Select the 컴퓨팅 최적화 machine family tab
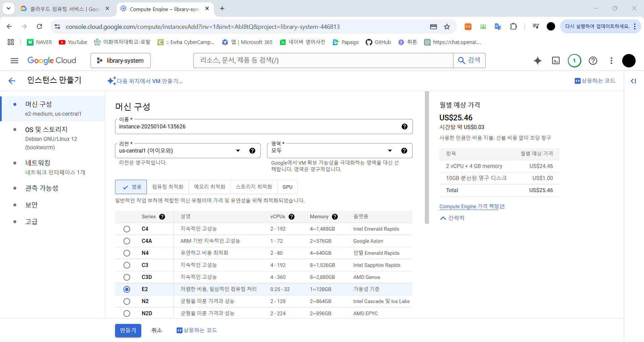Image resolution: width=644 pixels, height=342 pixels. [x=168, y=187]
